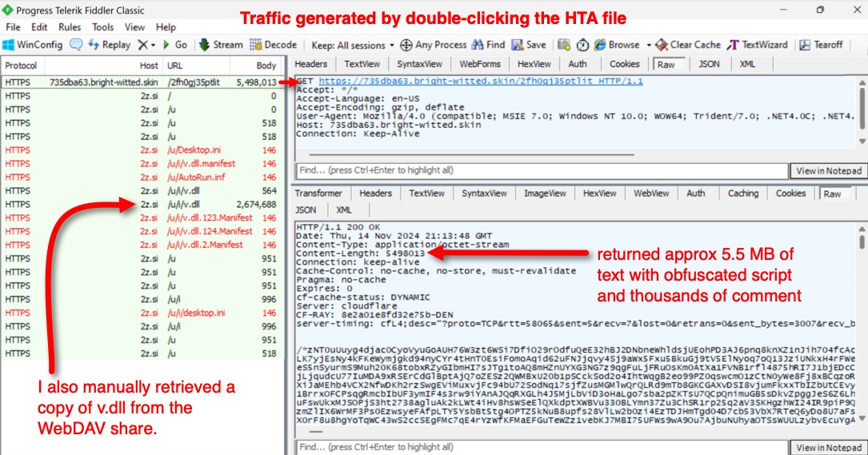Open the response WebView tab
Screen dimensions: 868x455
651,194
